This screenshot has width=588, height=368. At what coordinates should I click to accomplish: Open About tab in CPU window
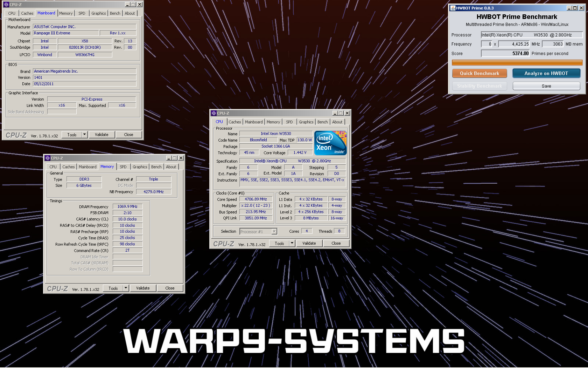337,122
